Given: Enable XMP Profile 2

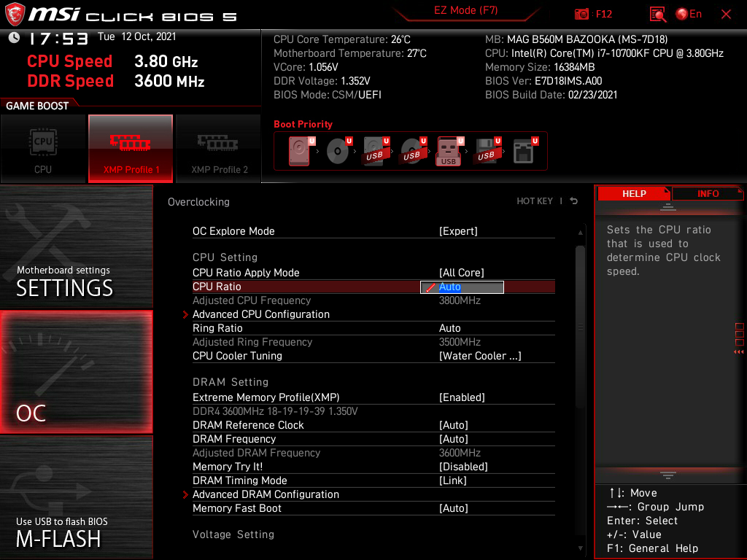Looking at the screenshot, I should pyautogui.click(x=219, y=149).
